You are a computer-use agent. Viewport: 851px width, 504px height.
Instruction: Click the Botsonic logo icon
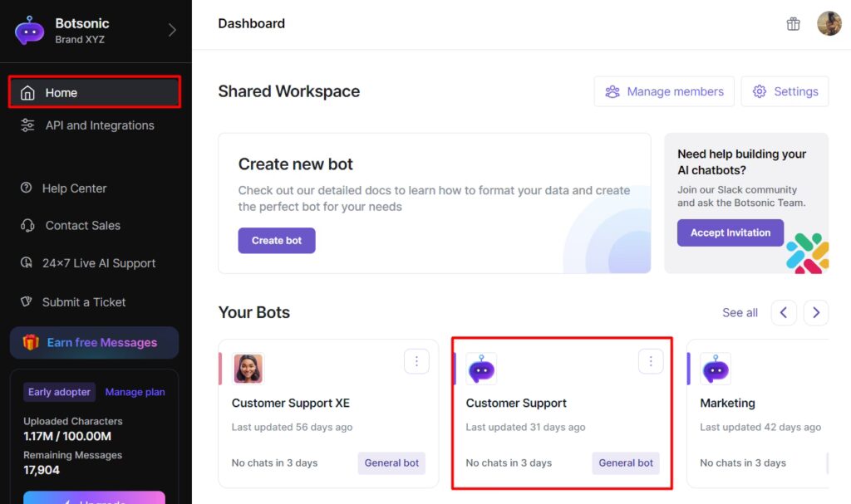(x=30, y=31)
